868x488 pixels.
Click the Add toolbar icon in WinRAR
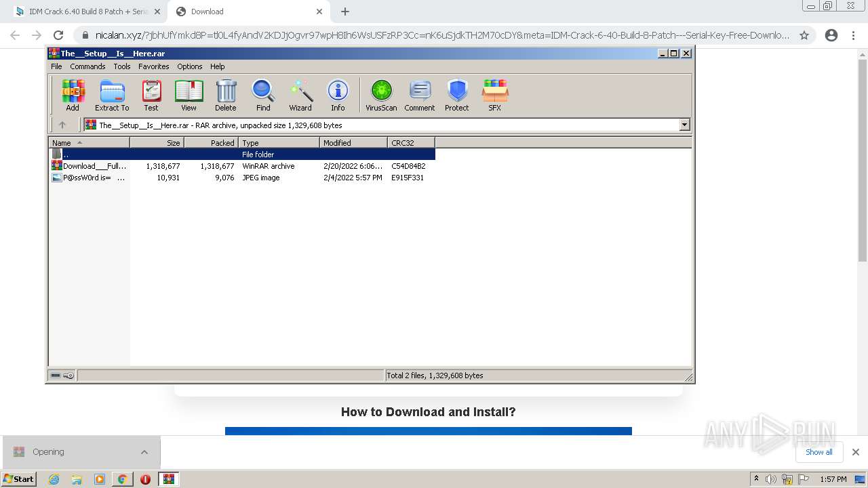[73, 95]
